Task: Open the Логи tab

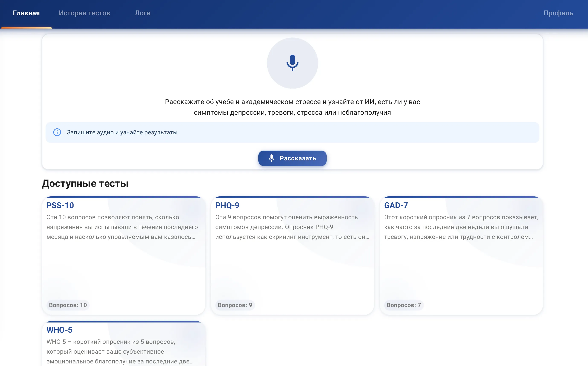Action: click(x=143, y=13)
